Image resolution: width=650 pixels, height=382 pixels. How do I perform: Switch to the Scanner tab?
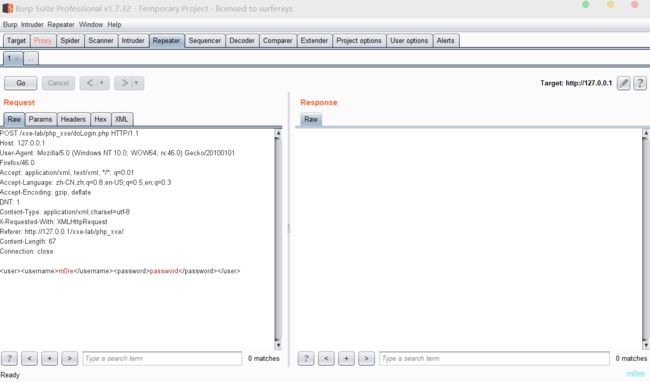pos(101,41)
